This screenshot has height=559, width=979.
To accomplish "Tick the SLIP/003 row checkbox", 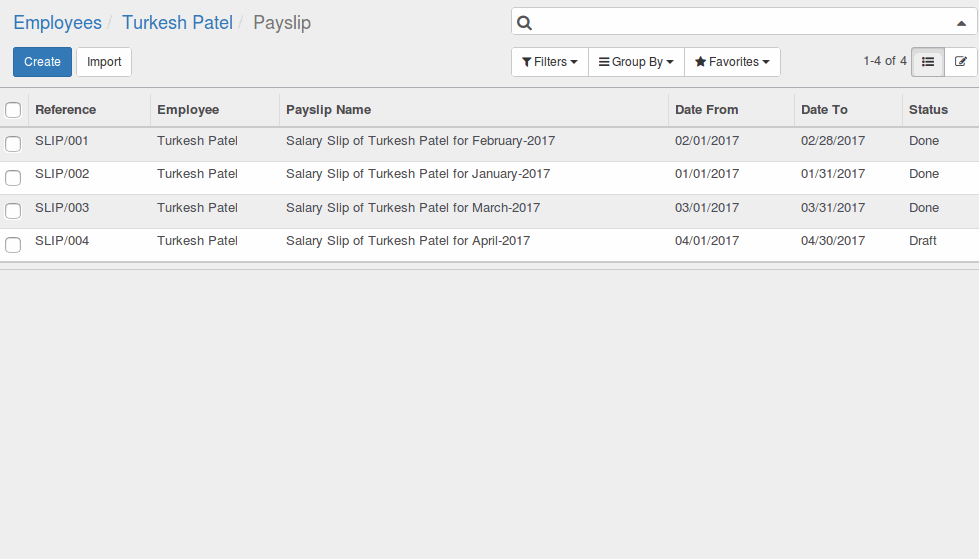I will [13, 210].
